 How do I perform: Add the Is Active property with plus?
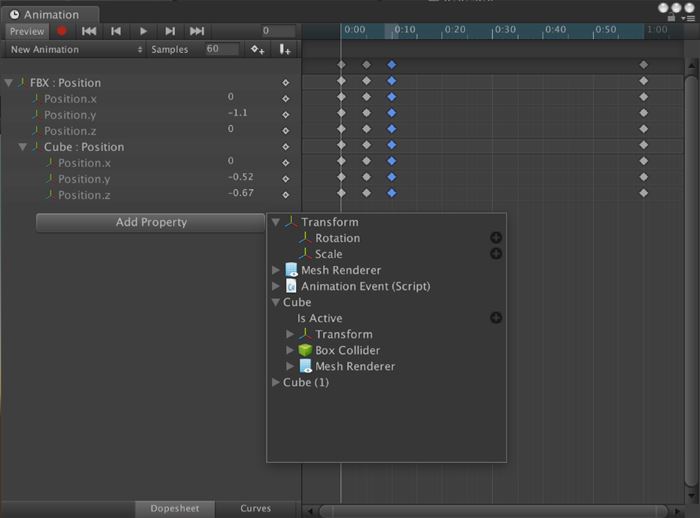[496, 318]
